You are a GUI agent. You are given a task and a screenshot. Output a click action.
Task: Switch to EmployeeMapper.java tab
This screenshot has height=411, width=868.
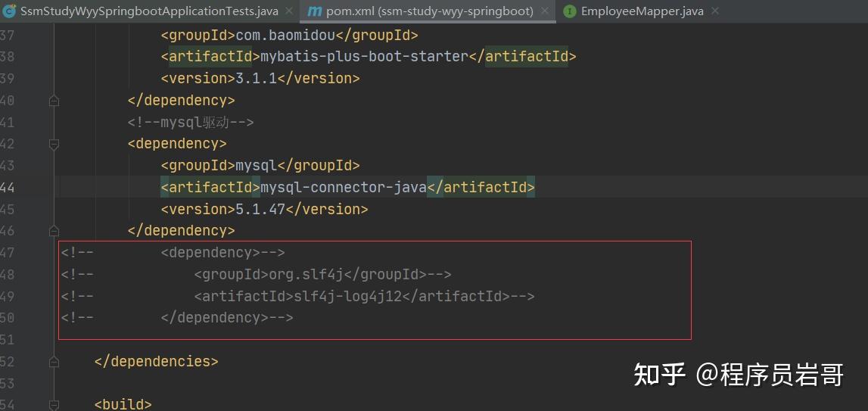click(642, 11)
